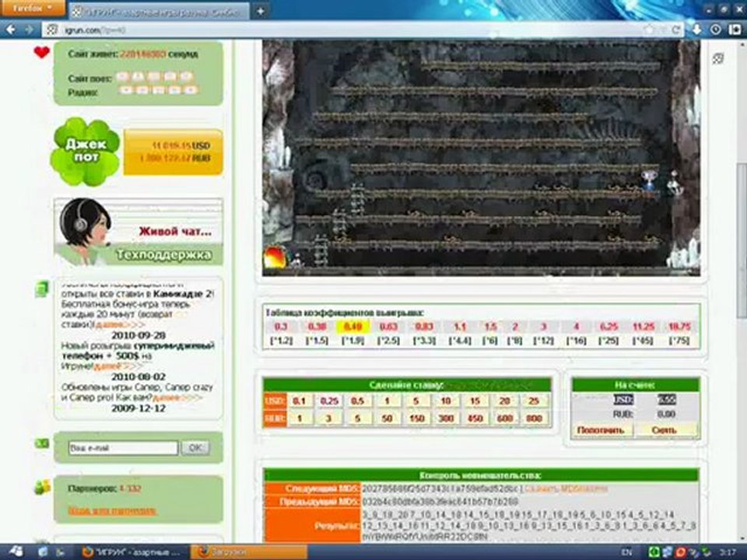Click the Пополнить deposit button
Viewport: 747px width, 560px height.
600,429
